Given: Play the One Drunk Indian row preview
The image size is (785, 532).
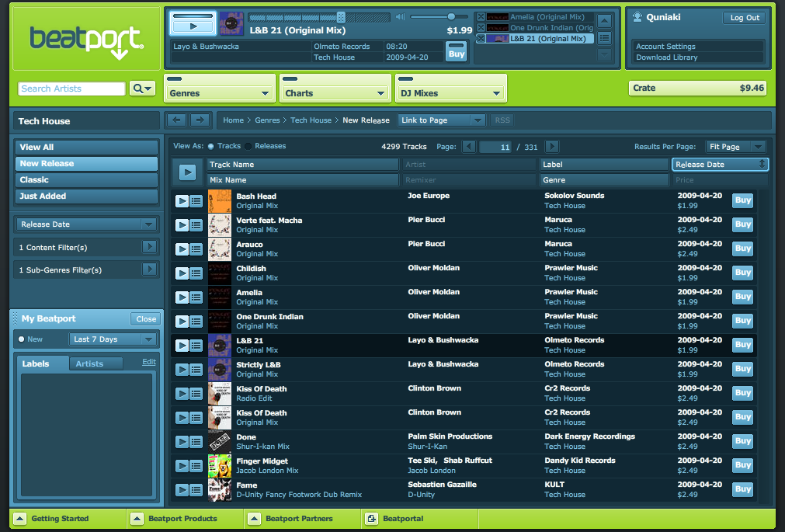Looking at the screenshot, I should [x=182, y=322].
